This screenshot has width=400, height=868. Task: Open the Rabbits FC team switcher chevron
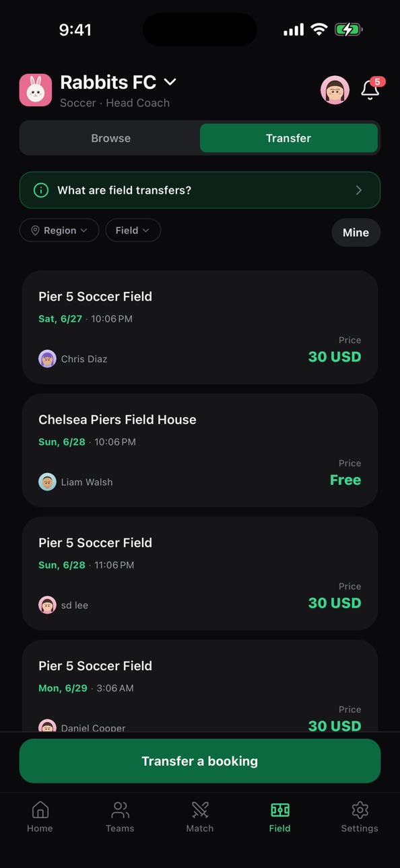pos(170,82)
